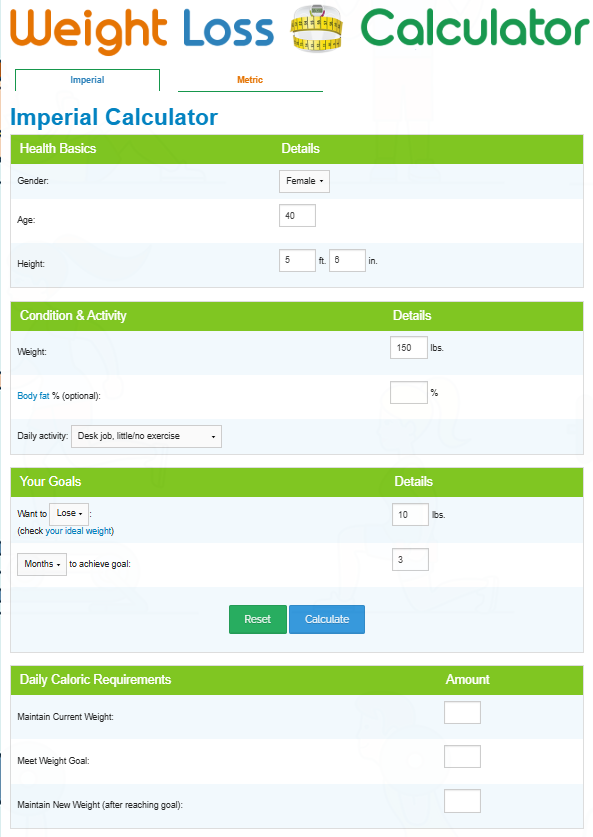Expand the Daily activity dropdown
This screenshot has width=593, height=837.
pyautogui.click(x=146, y=436)
